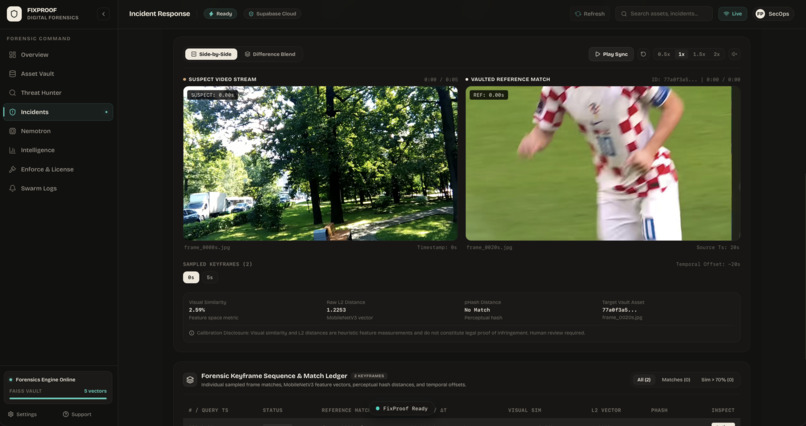Click the Ready status badge

click(220, 14)
